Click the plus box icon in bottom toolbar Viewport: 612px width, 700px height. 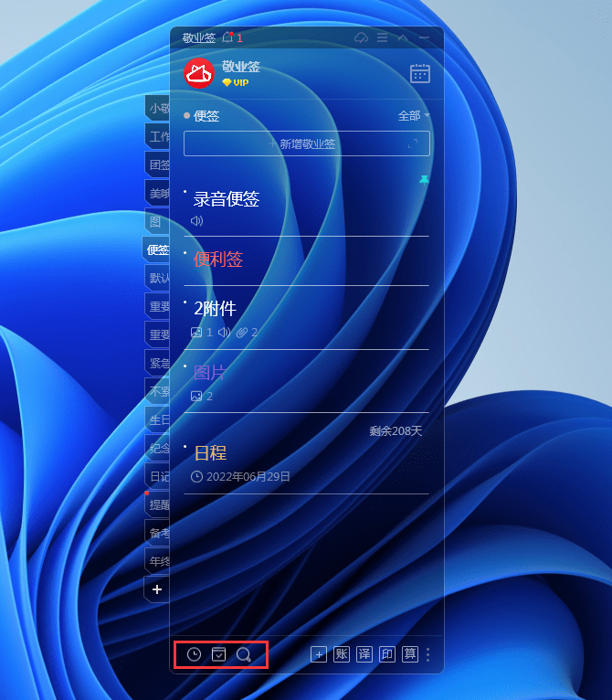319,654
